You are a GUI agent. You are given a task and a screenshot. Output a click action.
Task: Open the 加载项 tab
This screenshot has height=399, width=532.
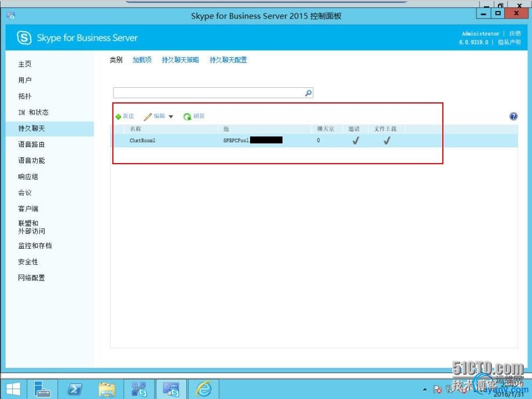142,60
